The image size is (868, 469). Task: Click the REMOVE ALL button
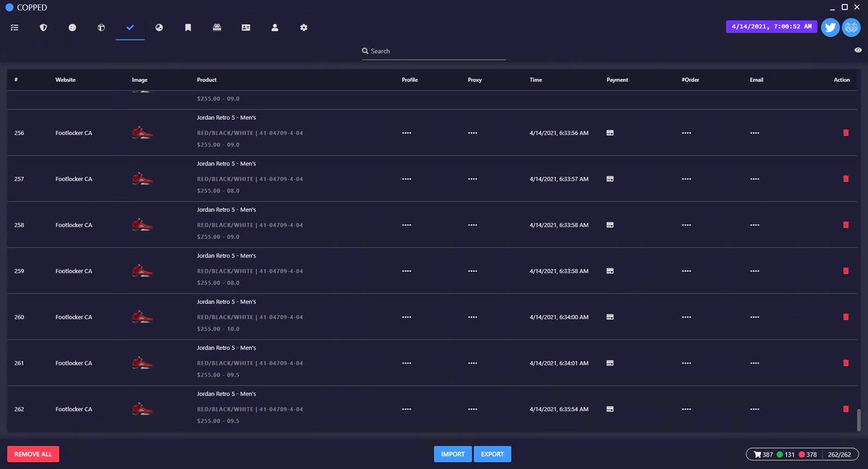pos(33,454)
